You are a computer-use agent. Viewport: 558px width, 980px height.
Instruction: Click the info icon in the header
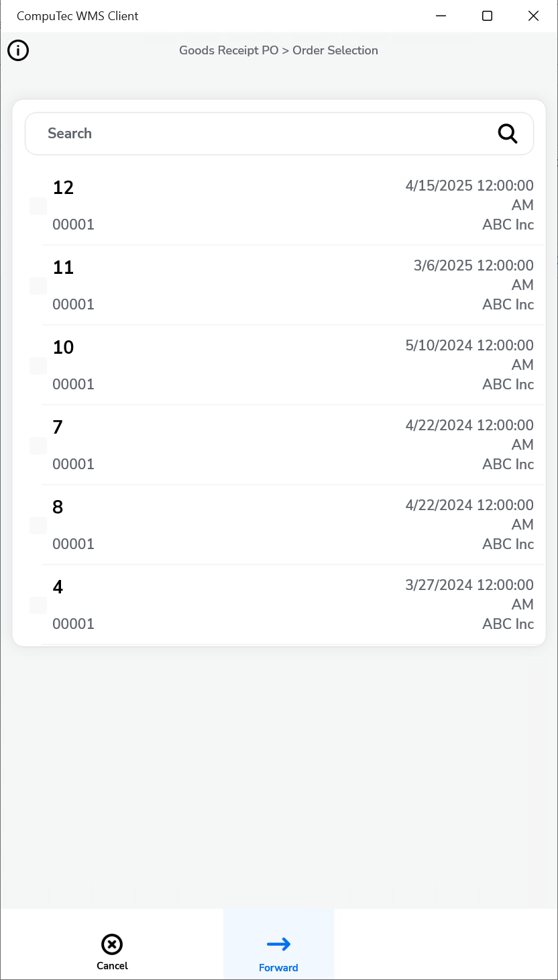tap(18, 50)
